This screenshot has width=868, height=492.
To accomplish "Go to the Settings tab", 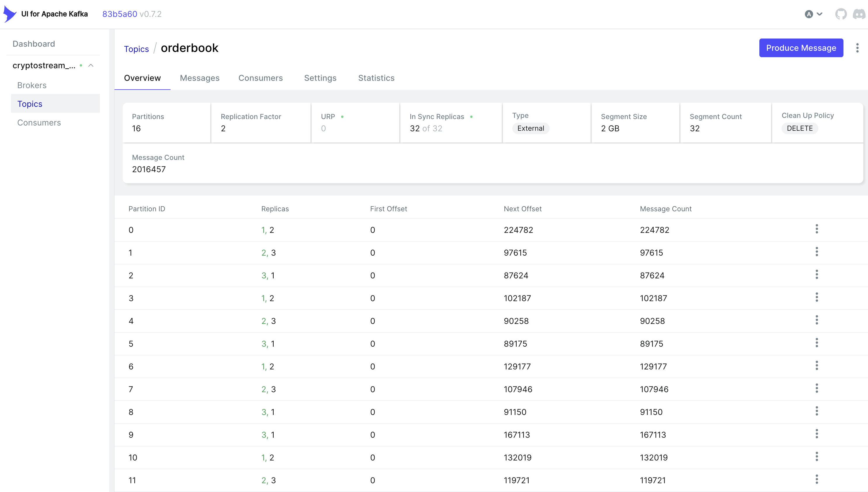I will click(x=320, y=78).
